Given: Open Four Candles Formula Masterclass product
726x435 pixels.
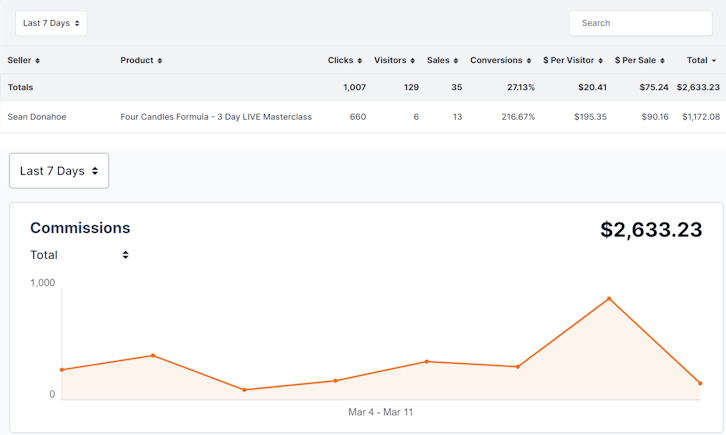Looking at the screenshot, I should click(216, 117).
